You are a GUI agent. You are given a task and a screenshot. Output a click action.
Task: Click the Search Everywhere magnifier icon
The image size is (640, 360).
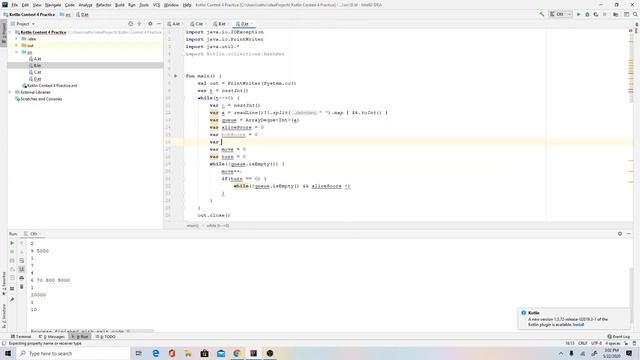point(635,14)
